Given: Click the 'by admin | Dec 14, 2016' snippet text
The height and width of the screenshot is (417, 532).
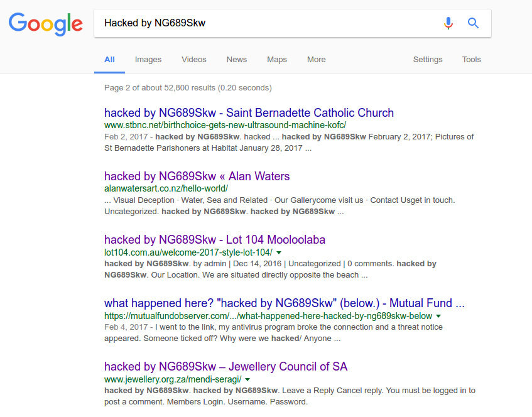Looking at the screenshot, I should tap(237, 264).
